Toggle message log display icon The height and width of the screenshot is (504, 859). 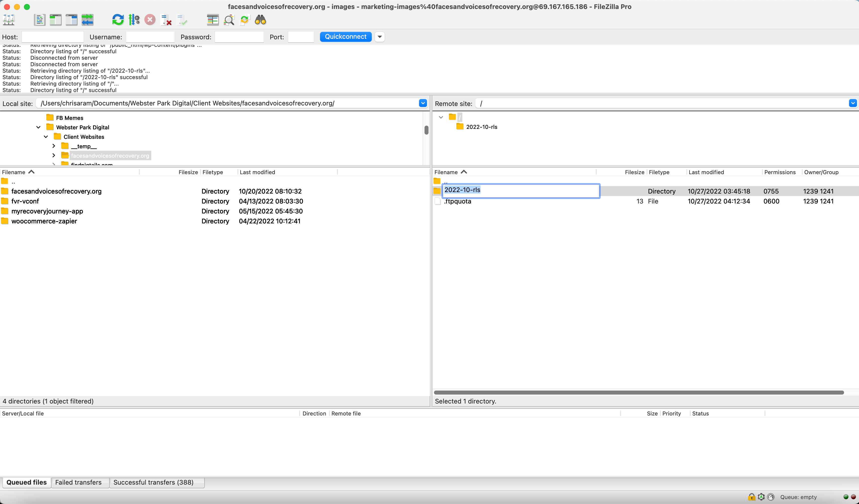pyautogui.click(x=40, y=20)
